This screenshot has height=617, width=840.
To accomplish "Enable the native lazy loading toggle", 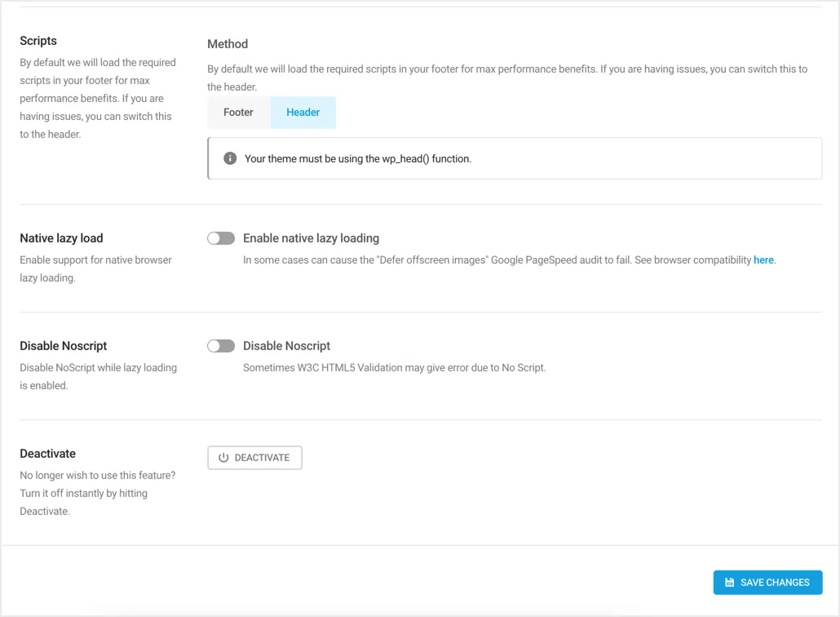I will (221, 238).
